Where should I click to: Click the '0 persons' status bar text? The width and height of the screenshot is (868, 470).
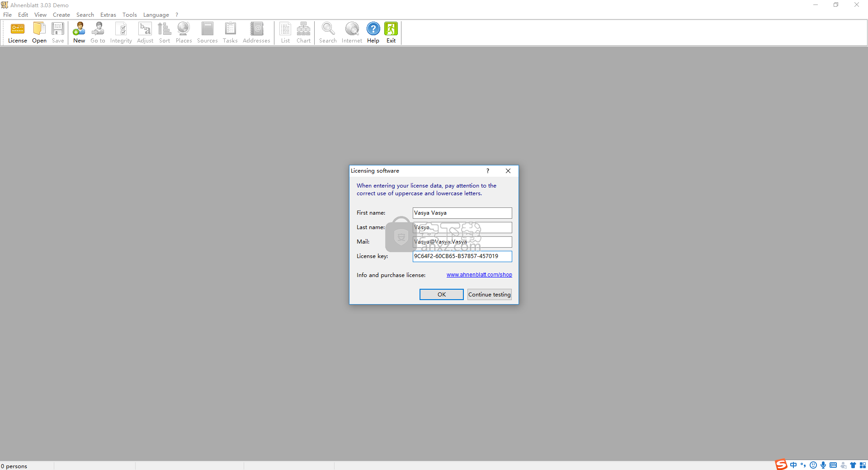pos(14,466)
